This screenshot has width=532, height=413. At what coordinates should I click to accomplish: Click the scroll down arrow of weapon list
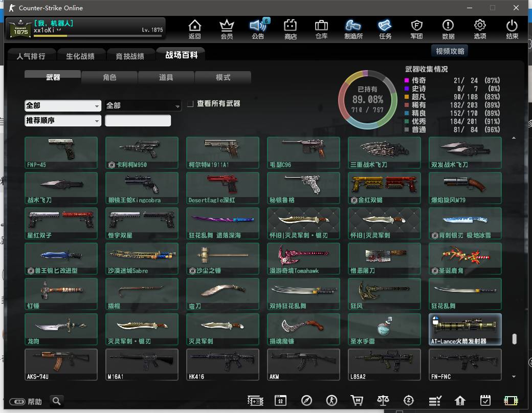pyautogui.click(x=514, y=376)
